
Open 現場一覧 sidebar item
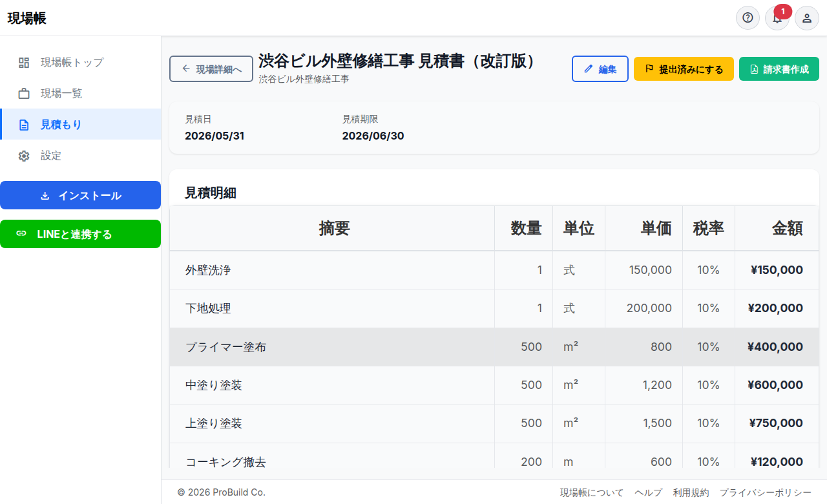coord(80,94)
